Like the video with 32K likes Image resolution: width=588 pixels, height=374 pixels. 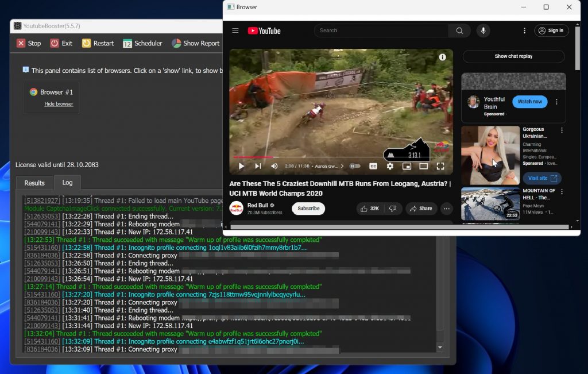coord(370,208)
